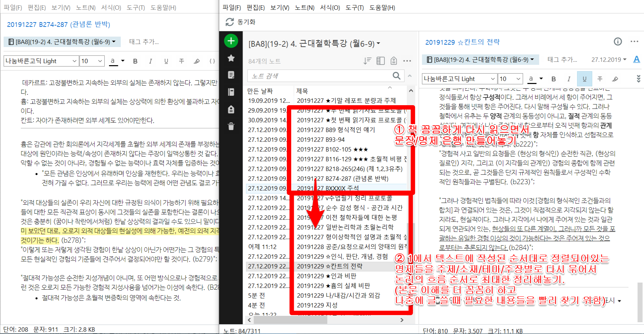Insert code block in left note window

point(212,61)
